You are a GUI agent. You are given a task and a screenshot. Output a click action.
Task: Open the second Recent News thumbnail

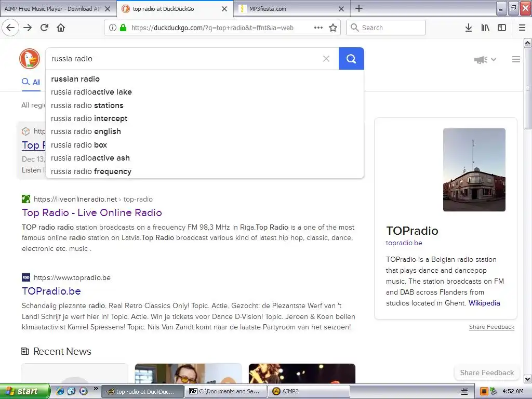[x=188, y=374]
